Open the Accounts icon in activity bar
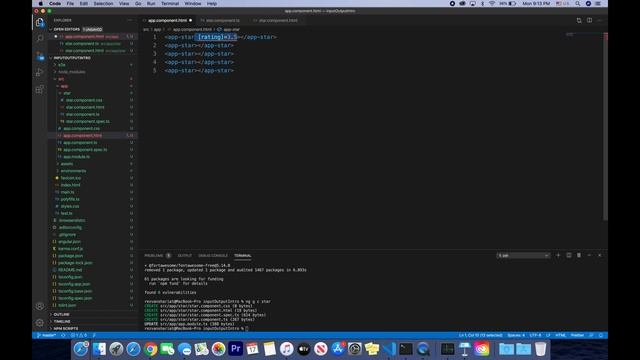Viewport: 640px width, 360px height. click(40, 306)
